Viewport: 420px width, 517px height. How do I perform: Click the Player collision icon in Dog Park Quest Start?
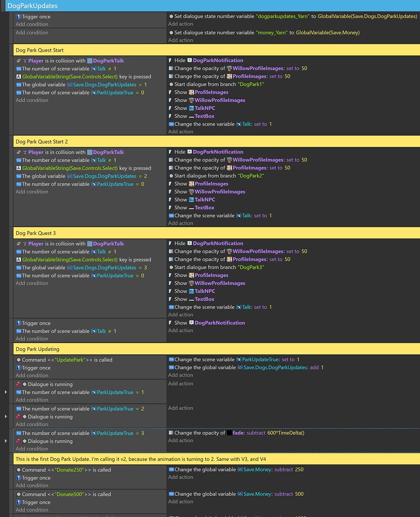tap(18, 60)
